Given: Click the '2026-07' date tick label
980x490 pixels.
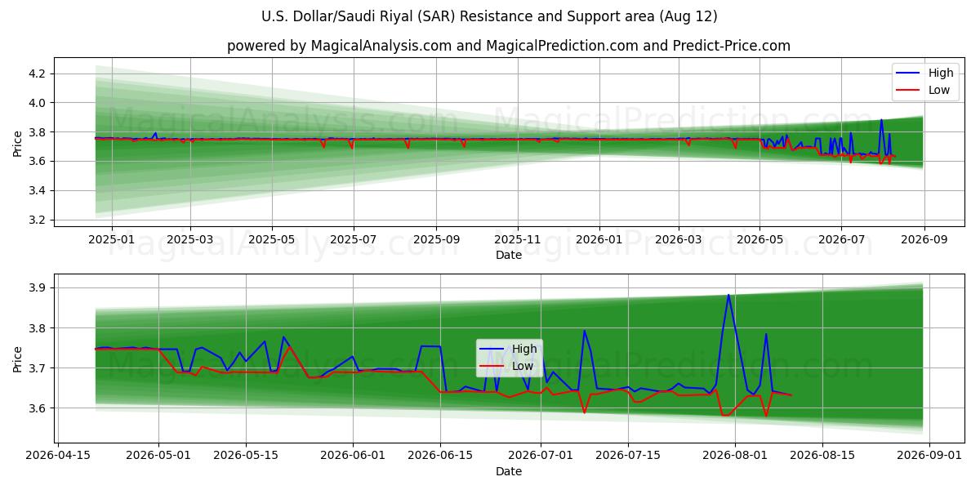Looking at the screenshot, I should pos(841,241).
